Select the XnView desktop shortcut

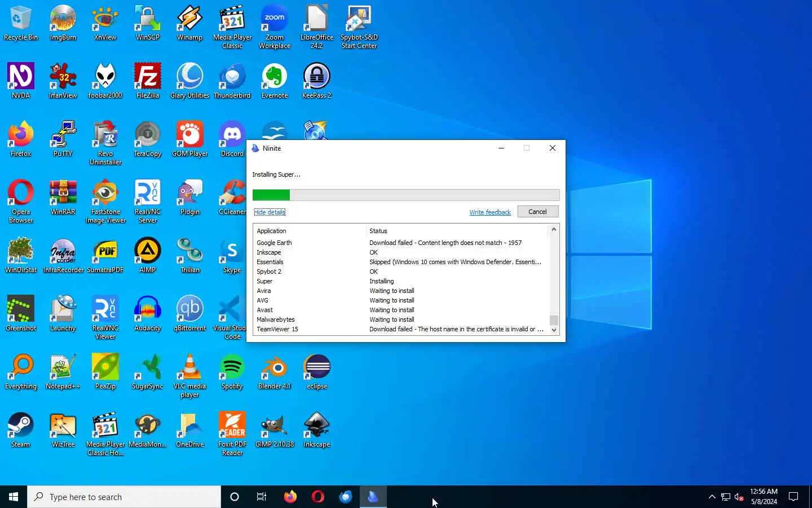tap(105, 23)
